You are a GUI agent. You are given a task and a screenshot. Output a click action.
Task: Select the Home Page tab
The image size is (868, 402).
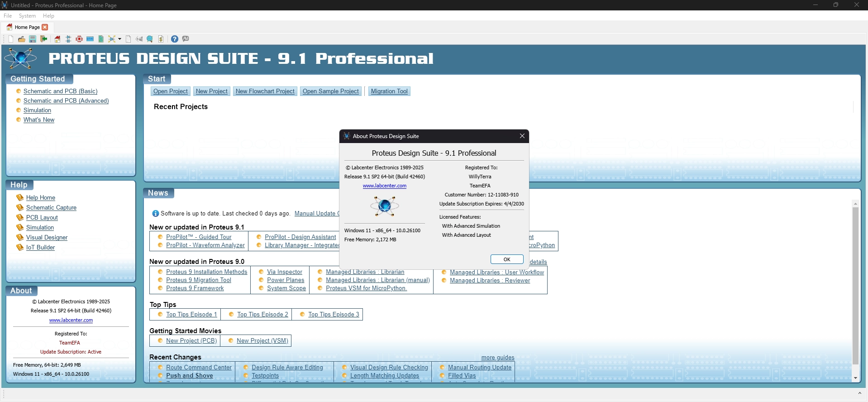pyautogui.click(x=27, y=27)
